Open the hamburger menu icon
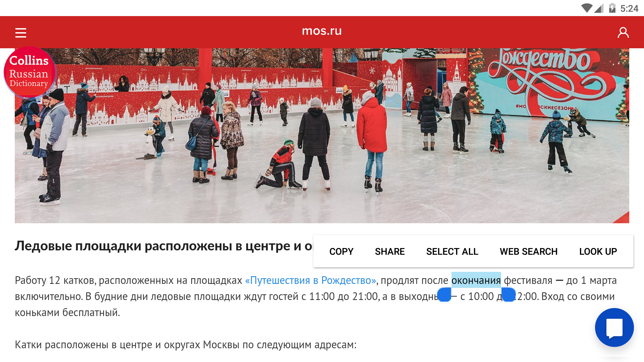The height and width of the screenshot is (362, 644). [21, 33]
